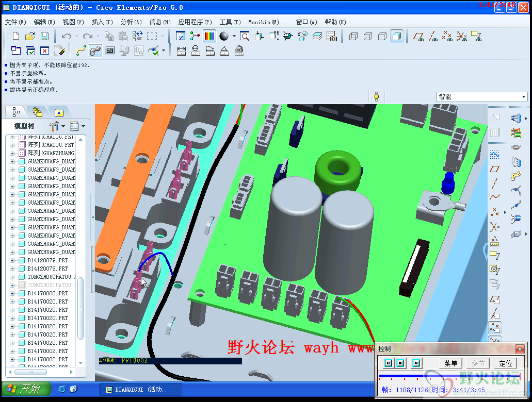532x402 pixels.
Task: Click the close window red X toolbar icon
Action: (x=44, y=51)
